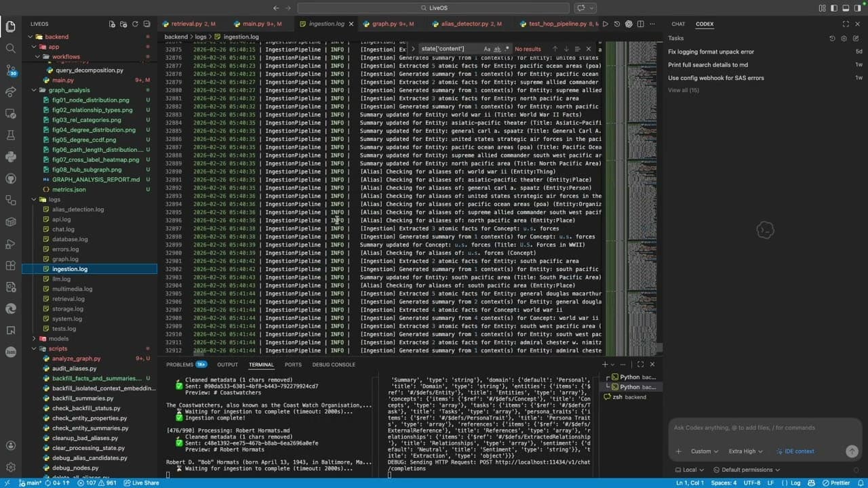Open the ChatGPT Codex icon in editor toolbar

[629, 24]
